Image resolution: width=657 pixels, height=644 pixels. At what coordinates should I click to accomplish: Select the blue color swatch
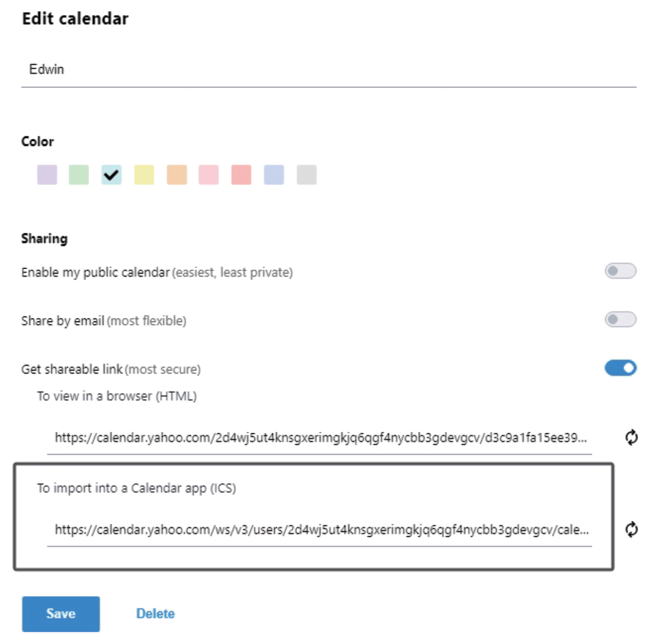[273, 175]
